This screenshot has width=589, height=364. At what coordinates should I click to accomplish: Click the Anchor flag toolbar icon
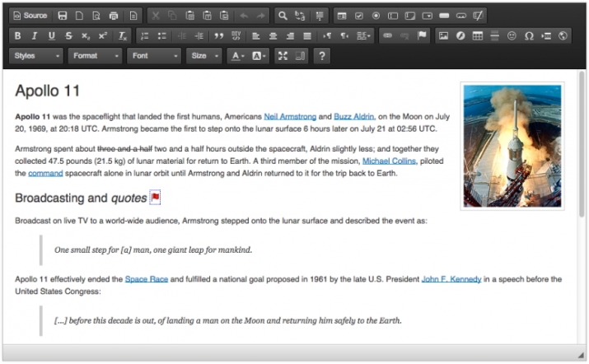coord(422,36)
